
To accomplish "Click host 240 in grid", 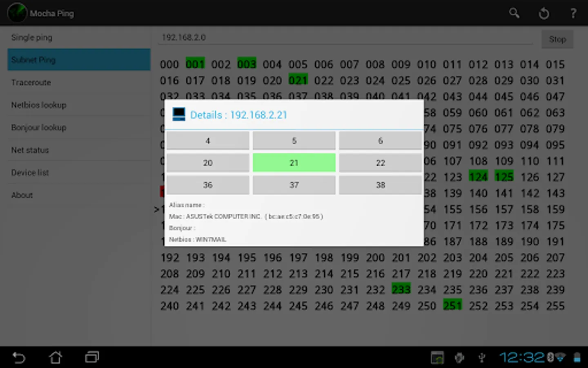I will click(169, 306).
